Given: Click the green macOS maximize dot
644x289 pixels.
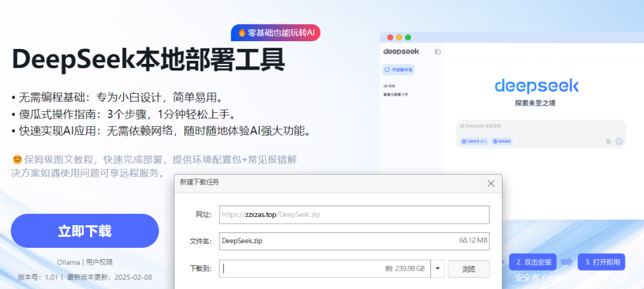Looking at the screenshot, I should tap(408, 37).
